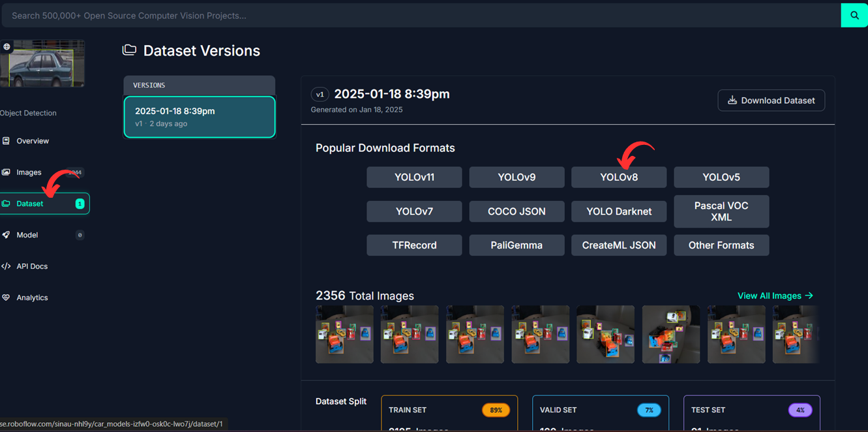Click the VERSIONS panel header
868x432 pixels.
click(200, 85)
